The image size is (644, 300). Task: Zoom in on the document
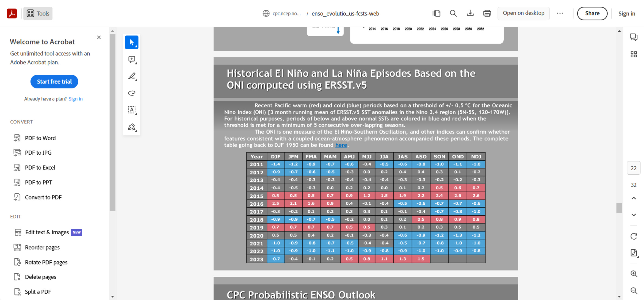click(633, 274)
